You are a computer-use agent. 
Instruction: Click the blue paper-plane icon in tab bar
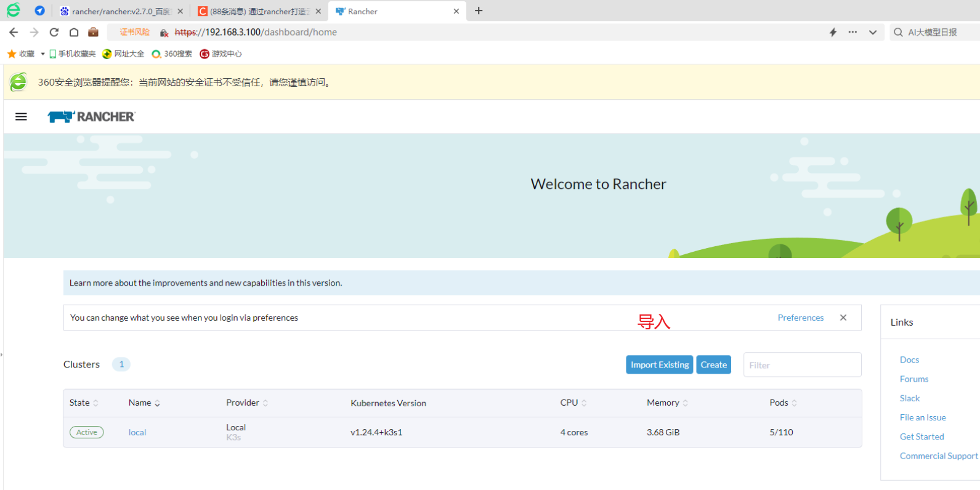[x=40, y=10]
